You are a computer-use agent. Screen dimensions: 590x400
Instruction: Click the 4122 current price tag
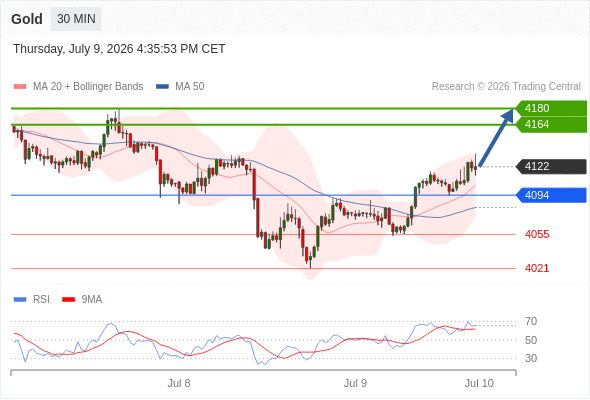coord(551,166)
